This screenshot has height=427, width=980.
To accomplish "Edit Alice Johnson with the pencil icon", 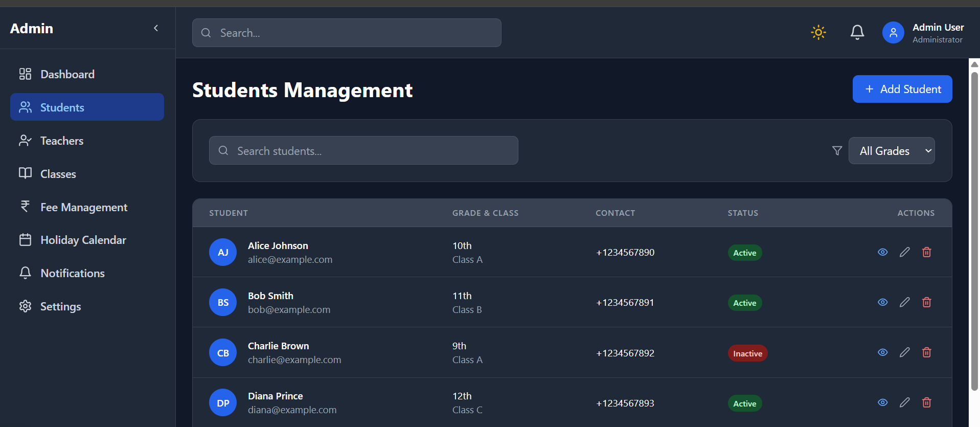I will [905, 252].
